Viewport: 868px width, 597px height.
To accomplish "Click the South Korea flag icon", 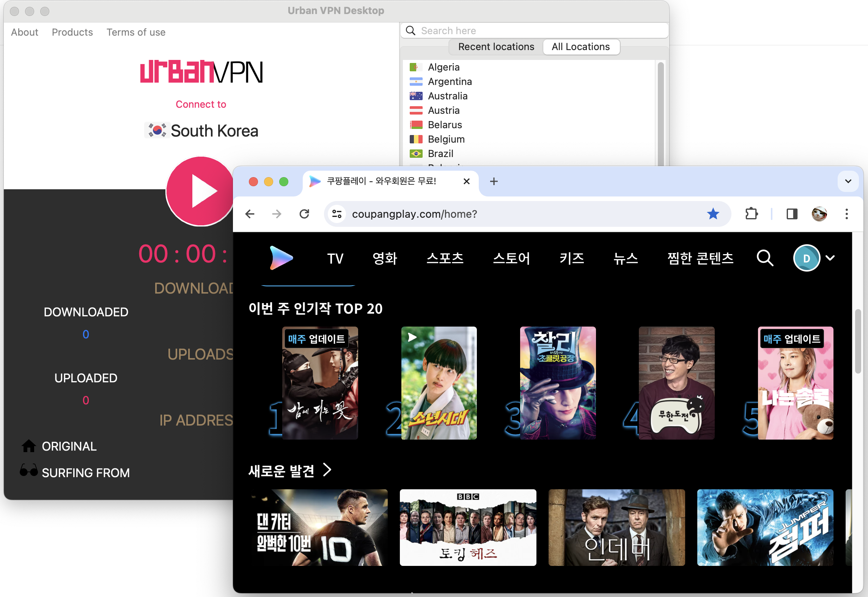I will point(157,130).
